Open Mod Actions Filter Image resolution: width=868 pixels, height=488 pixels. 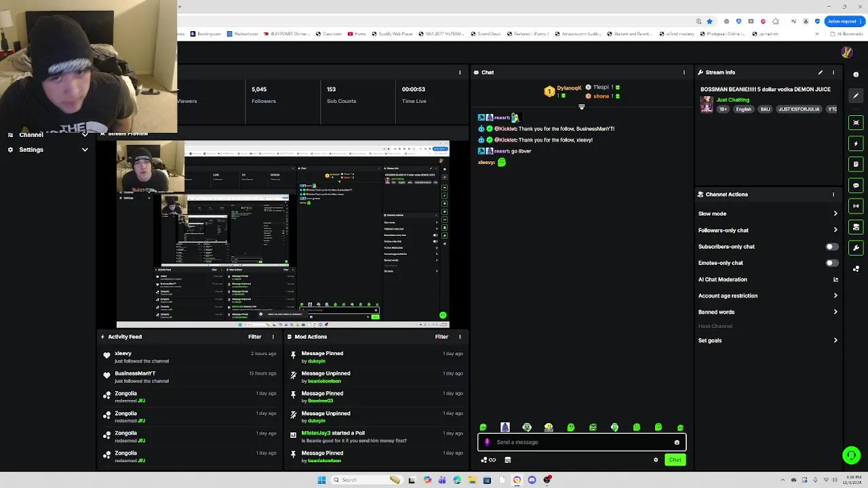pos(441,337)
